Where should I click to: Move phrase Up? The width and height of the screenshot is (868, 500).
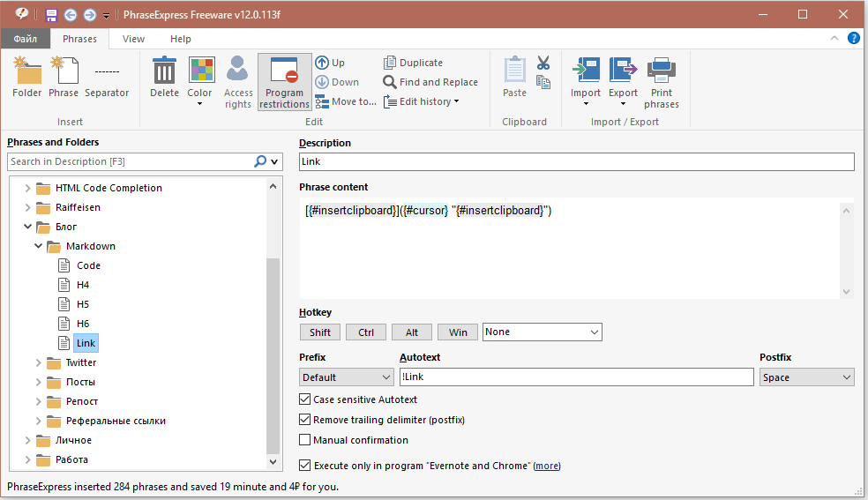coord(331,63)
